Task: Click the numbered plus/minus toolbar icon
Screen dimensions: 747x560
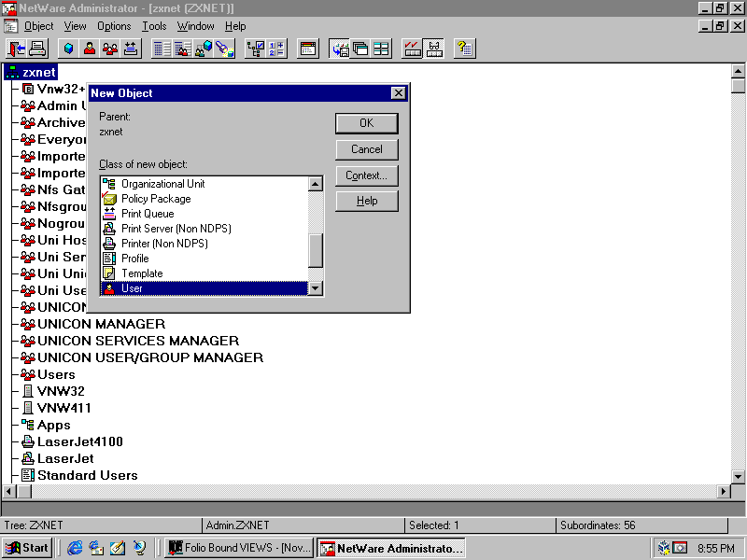Action: 276,49
